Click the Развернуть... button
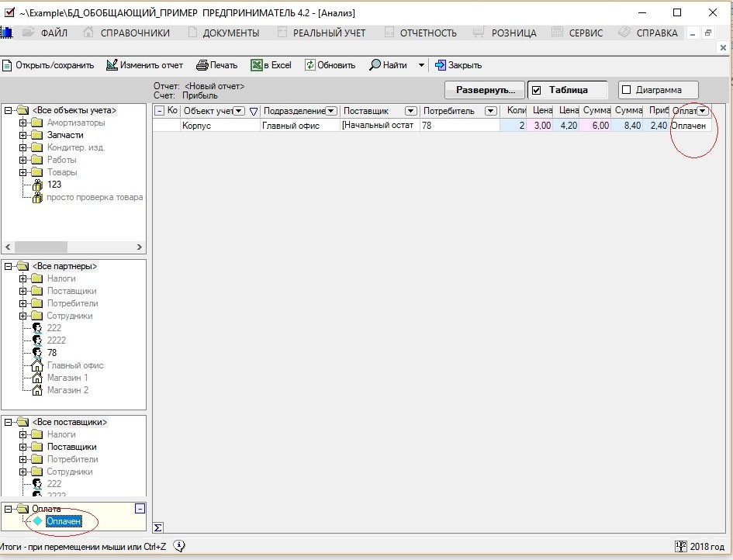Viewport: 733px width, 560px height. (x=485, y=90)
